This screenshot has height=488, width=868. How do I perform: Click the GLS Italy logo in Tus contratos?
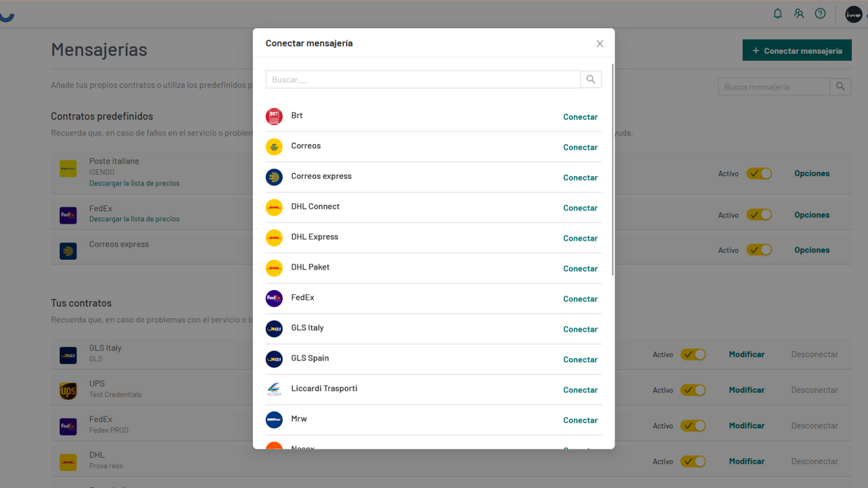pos(68,355)
